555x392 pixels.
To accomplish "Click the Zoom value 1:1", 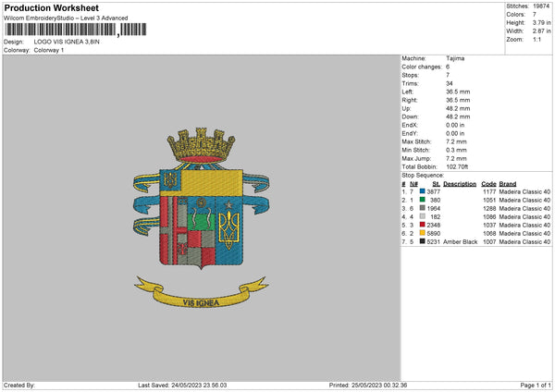I will coord(536,40).
